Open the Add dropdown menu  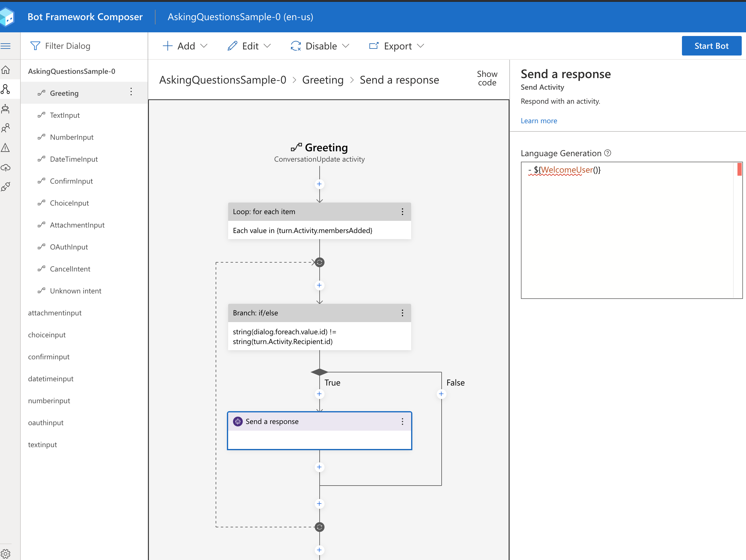185,46
